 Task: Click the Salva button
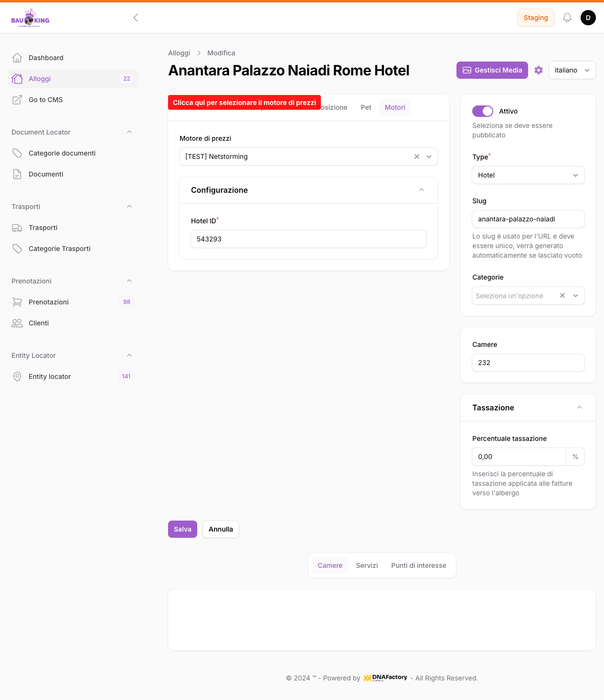coord(182,529)
